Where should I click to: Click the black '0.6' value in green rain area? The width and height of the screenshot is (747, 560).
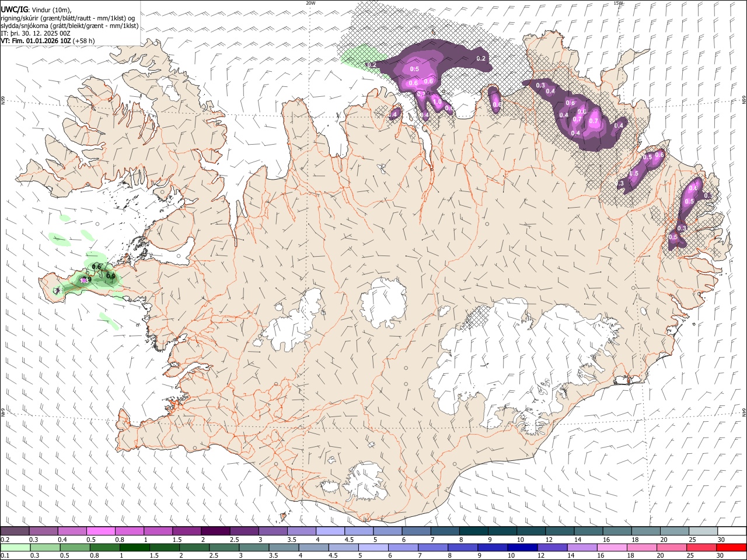[x=97, y=267]
